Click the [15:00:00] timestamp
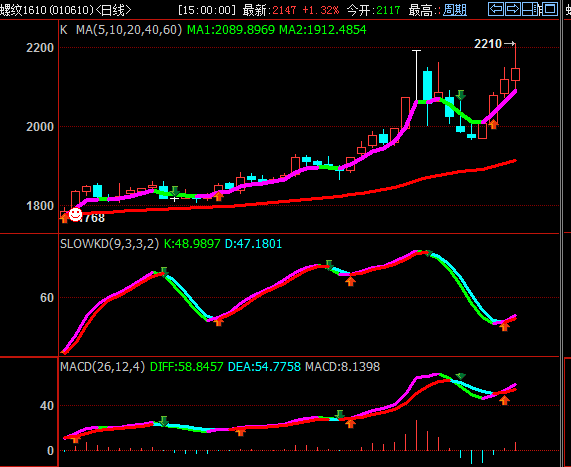The image size is (571, 467). coord(207,10)
